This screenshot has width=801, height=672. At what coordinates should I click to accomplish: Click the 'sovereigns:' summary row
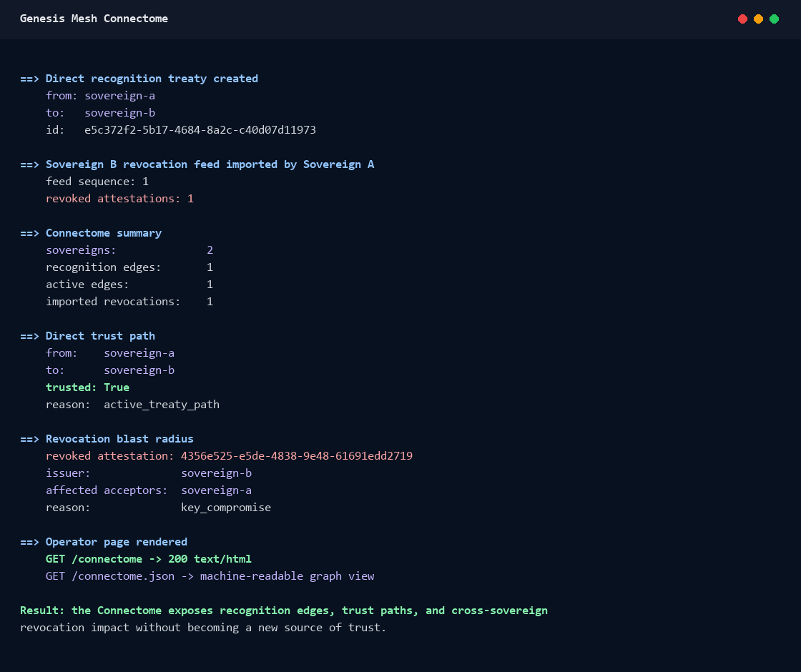coord(129,250)
